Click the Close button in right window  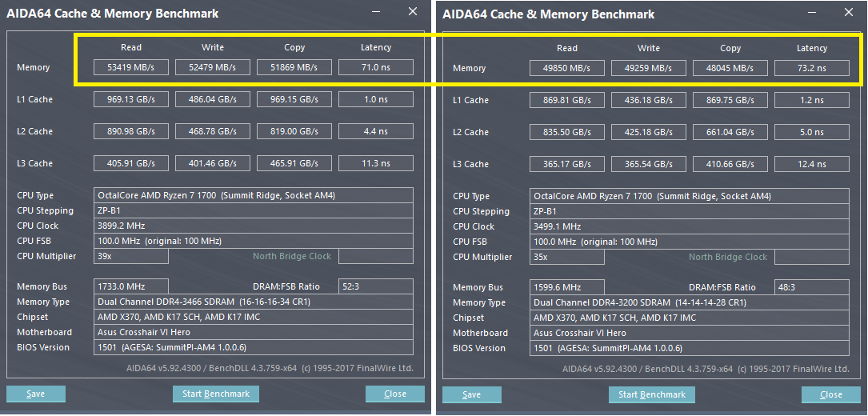click(831, 394)
